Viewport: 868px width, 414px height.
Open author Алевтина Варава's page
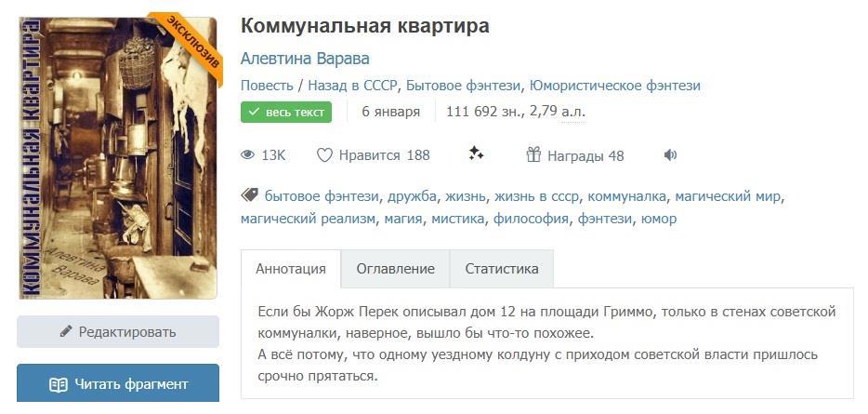(x=305, y=59)
